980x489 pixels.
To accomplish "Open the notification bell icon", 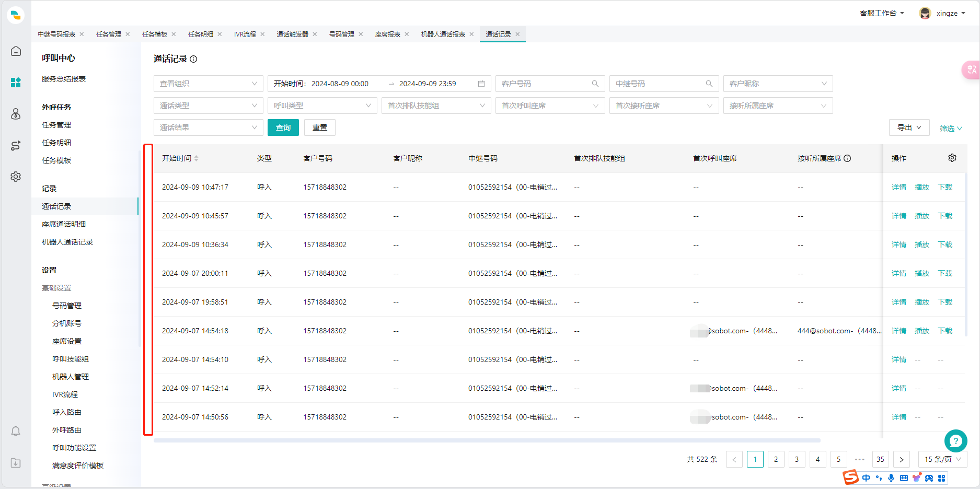I will [x=16, y=431].
